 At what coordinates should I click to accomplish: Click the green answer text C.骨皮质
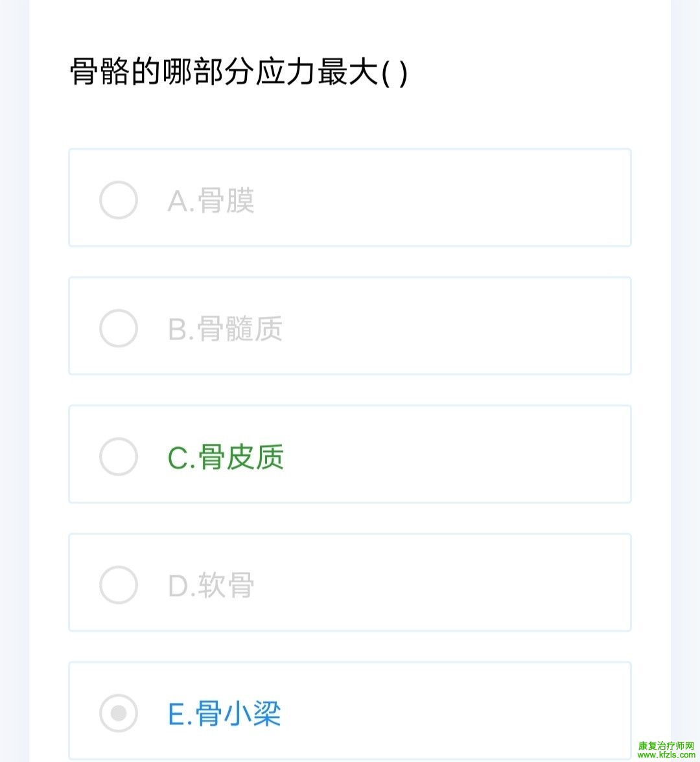(x=226, y=457)
